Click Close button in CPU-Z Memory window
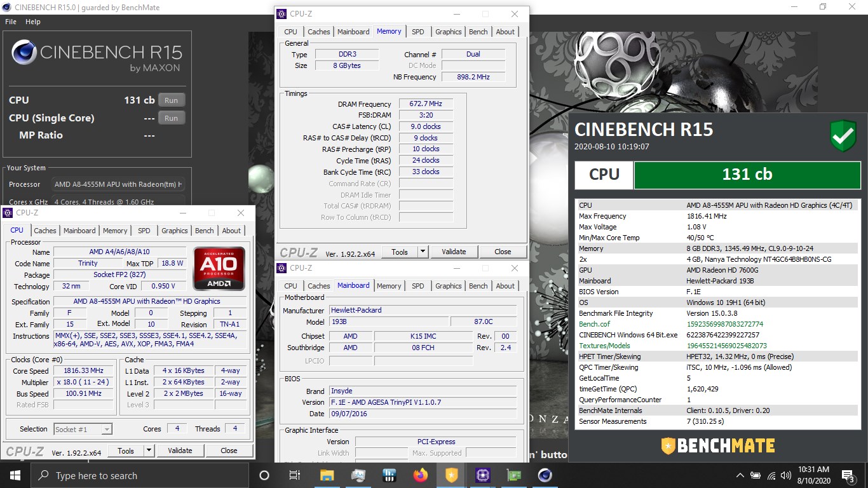 [x=503, y=252]
